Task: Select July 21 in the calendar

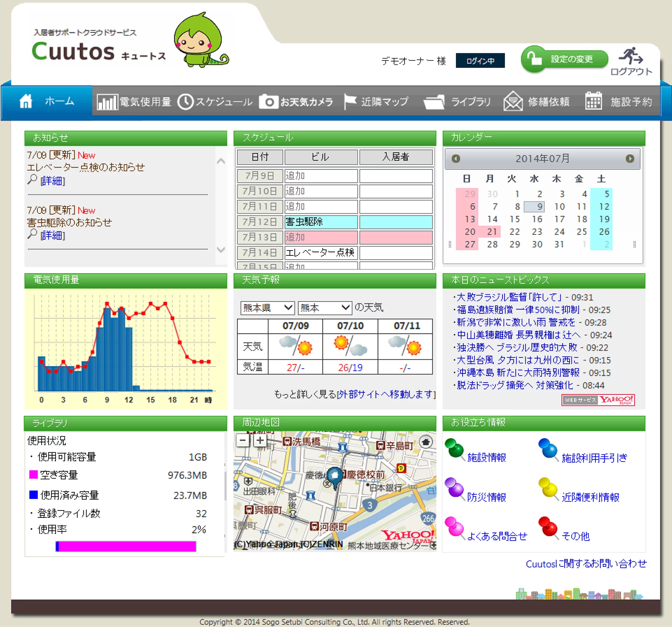Action: [x=489, y=231]
